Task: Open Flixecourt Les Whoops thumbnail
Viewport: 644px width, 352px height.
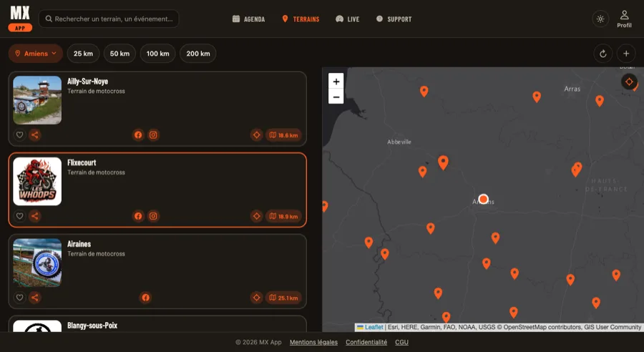Action: 37,181
